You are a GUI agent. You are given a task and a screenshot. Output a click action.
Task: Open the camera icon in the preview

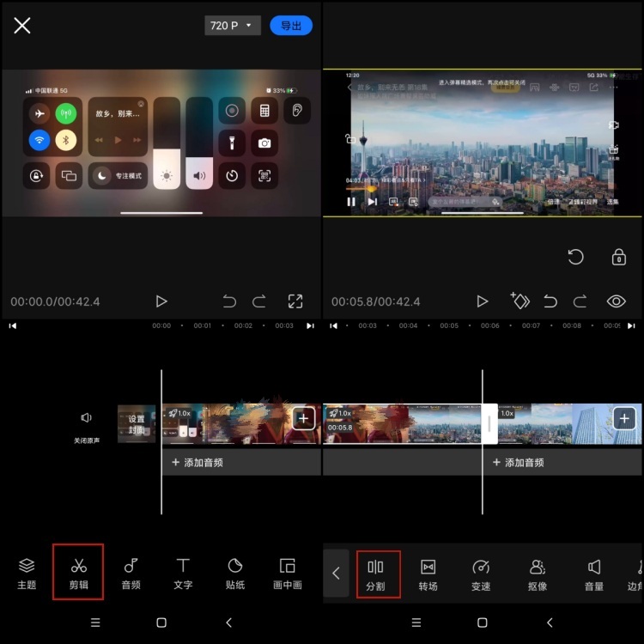tap(264, 143)
